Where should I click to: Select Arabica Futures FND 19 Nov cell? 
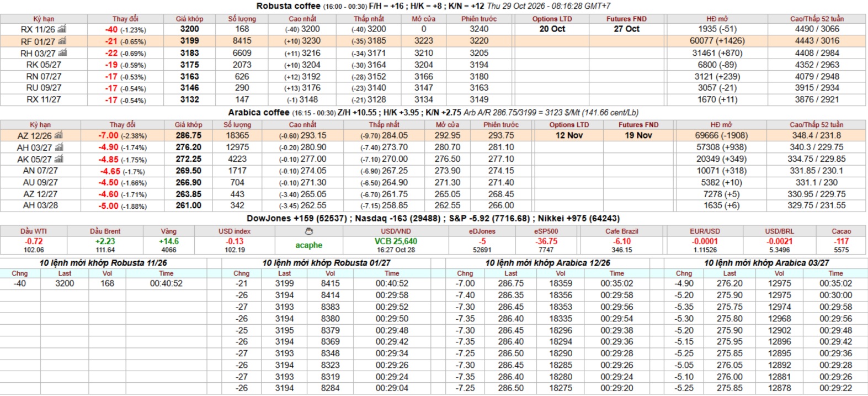(638, 135)
